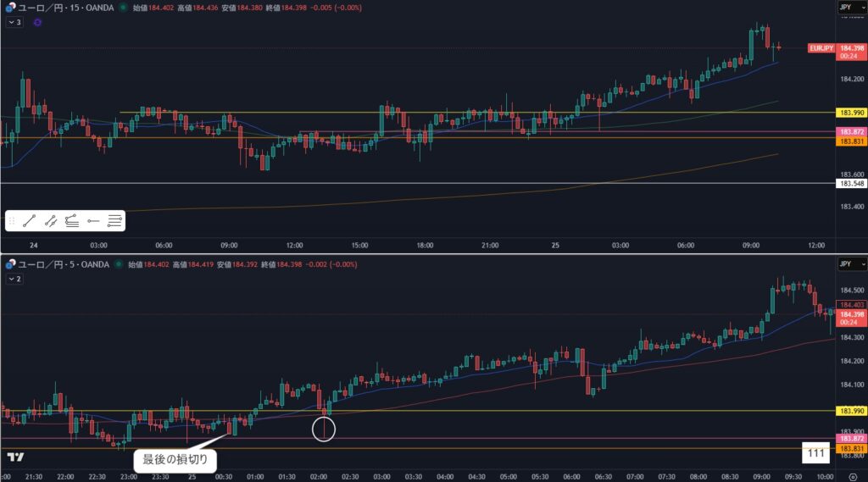Viewport: 868px width, 482px height.
Task: Open JPY currency dropdown on lower chart
Action: coord(846,264)
